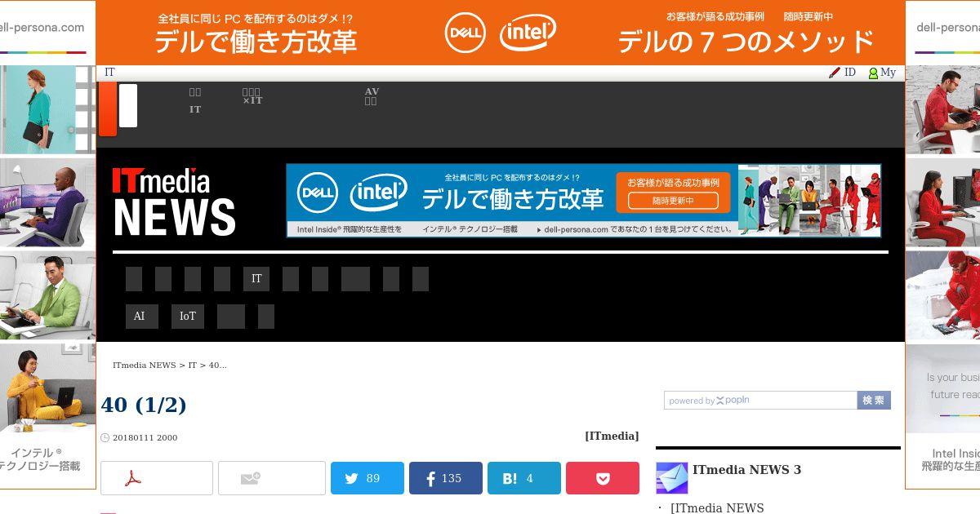Click the date text 20180111 2000
Screen dimensions: 980x514
[x=145, y=437]
